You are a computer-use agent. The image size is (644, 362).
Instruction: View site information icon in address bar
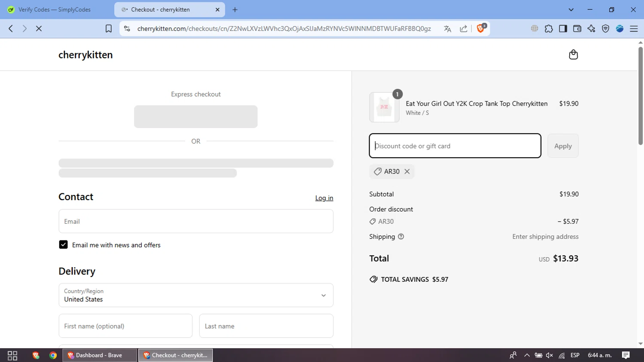(127, 29)
